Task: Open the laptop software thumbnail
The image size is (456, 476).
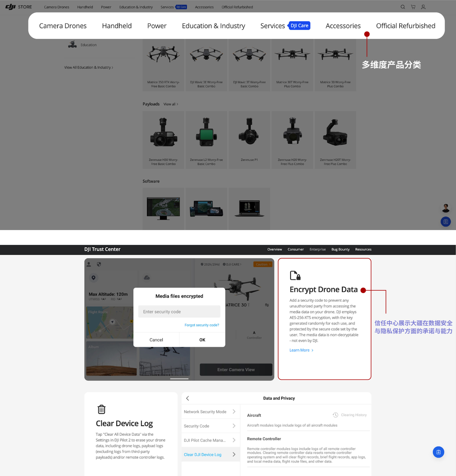Action: [x=249, y=209]
